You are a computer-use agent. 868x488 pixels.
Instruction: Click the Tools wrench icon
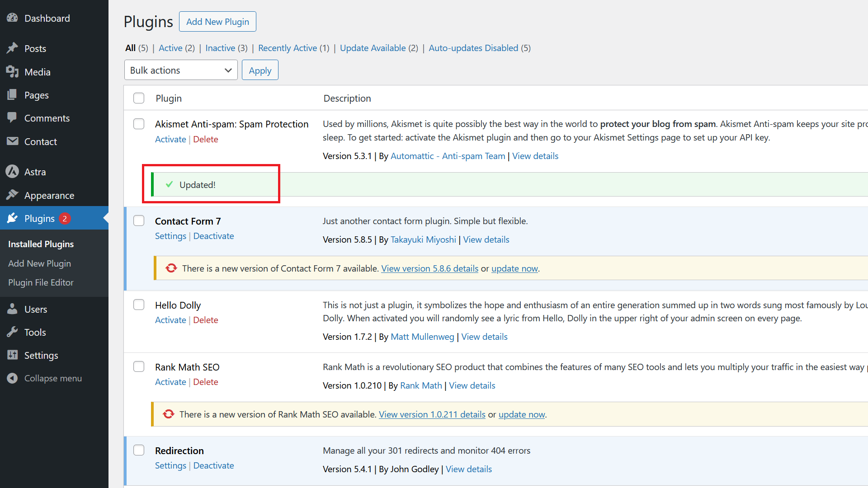click(x=12, y=332)
